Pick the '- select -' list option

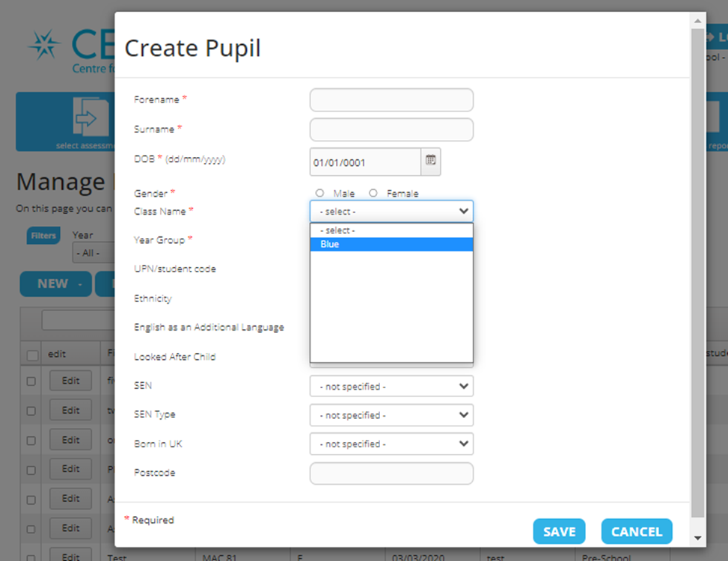[391, 230]
